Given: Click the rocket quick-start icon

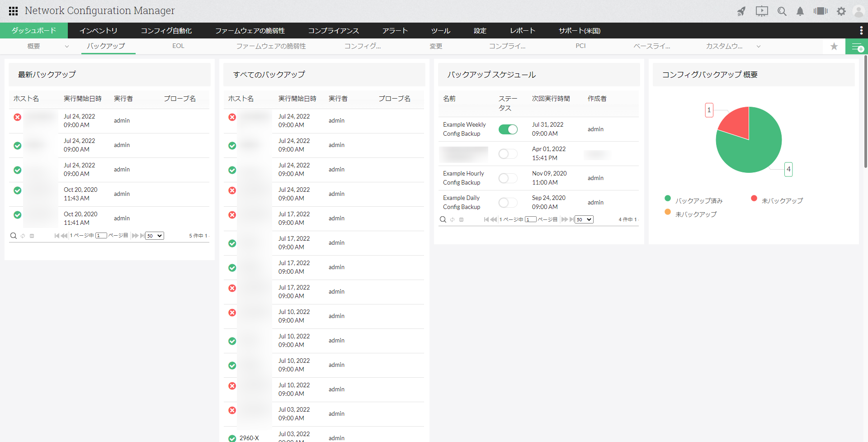Looking at the screenshot, I should click(741, 11).
